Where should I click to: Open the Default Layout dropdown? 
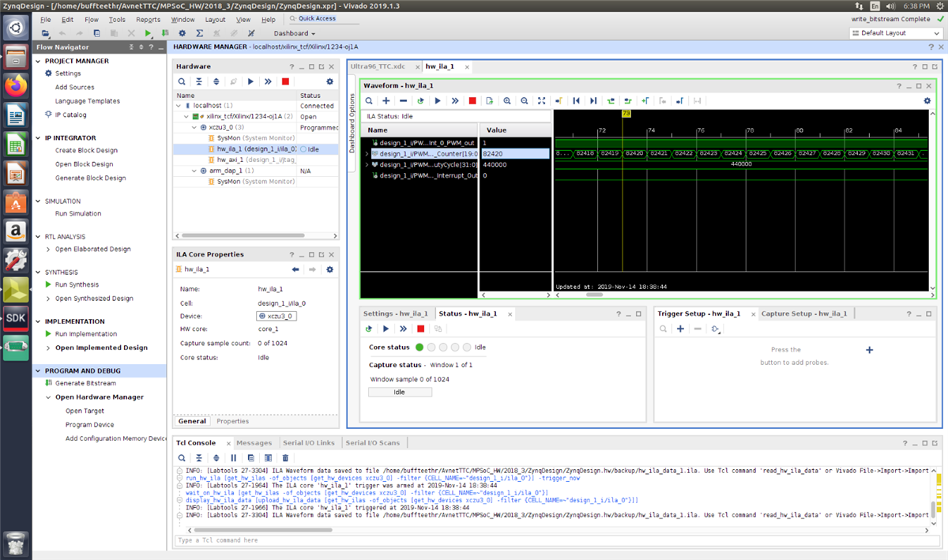[x=895, y=33]
